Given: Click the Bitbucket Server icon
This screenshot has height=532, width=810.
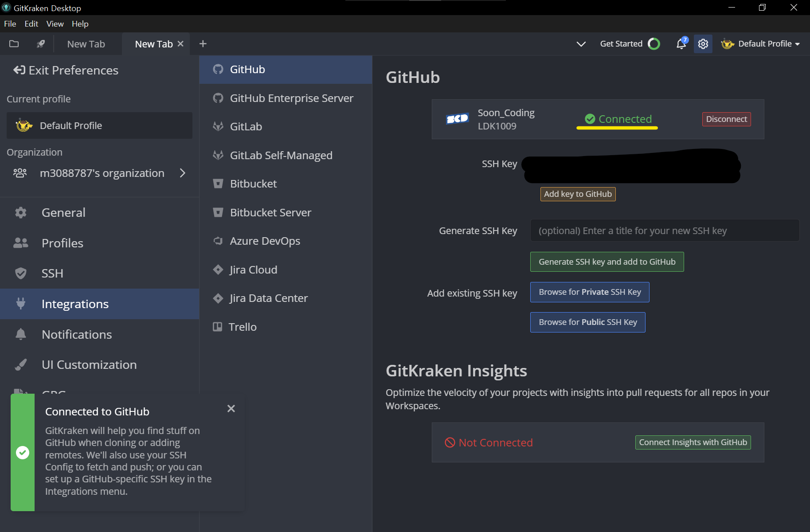Looking at the screenshot, I should (218, 212).
